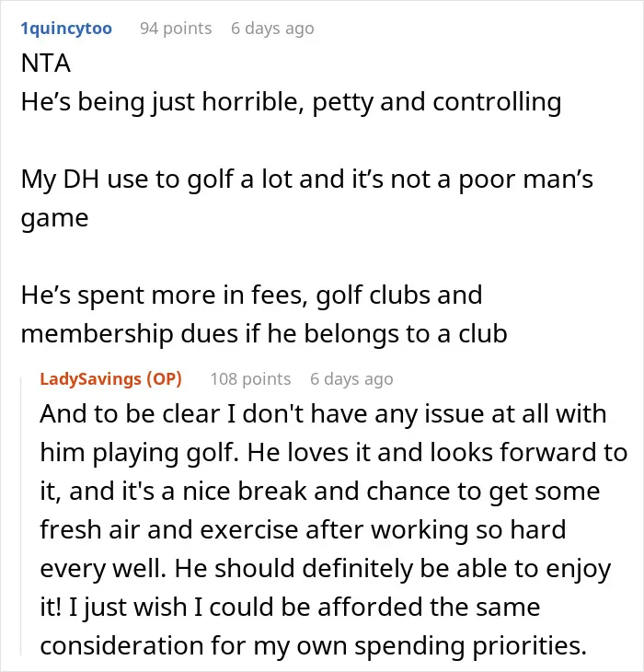Click the reply line starting "And to be clear"
644x672 pixels.
point(323,414)
